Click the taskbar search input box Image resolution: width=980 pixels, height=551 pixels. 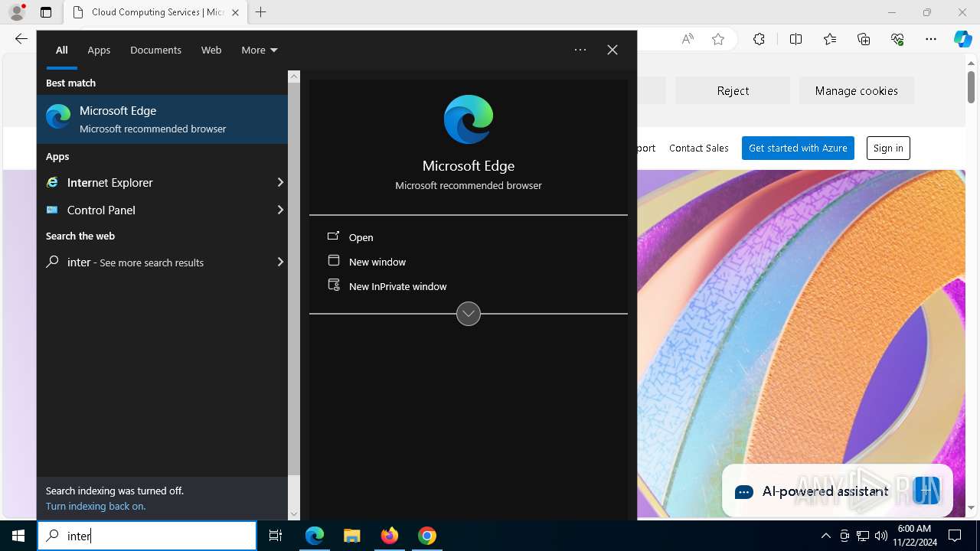[x=147, y=536]
